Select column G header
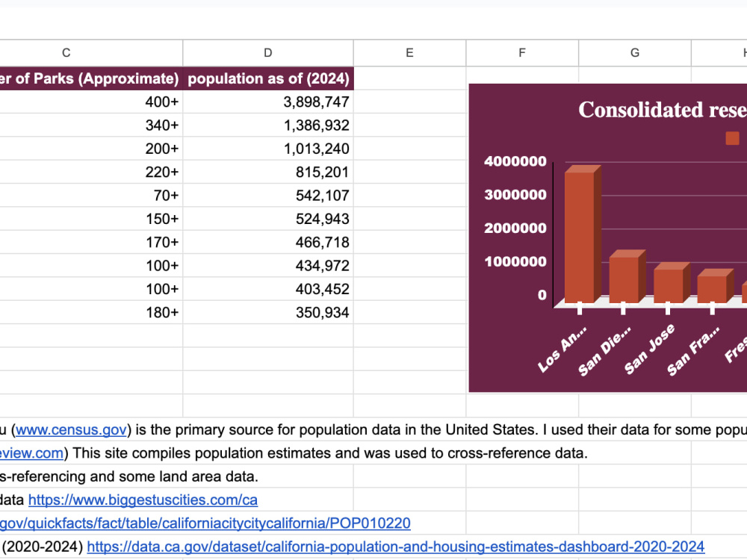Image resolution: width=747 pixels, height=560 pixels. point(634,53)
